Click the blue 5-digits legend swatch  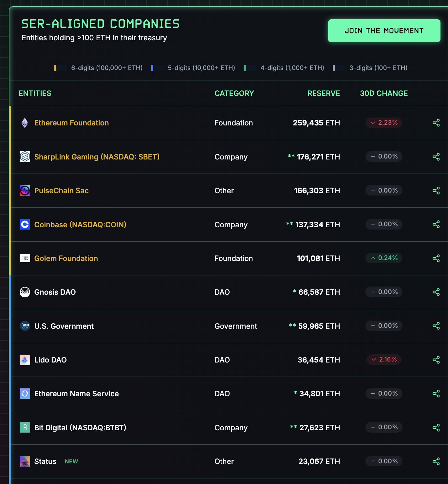[x=158, y=68]
